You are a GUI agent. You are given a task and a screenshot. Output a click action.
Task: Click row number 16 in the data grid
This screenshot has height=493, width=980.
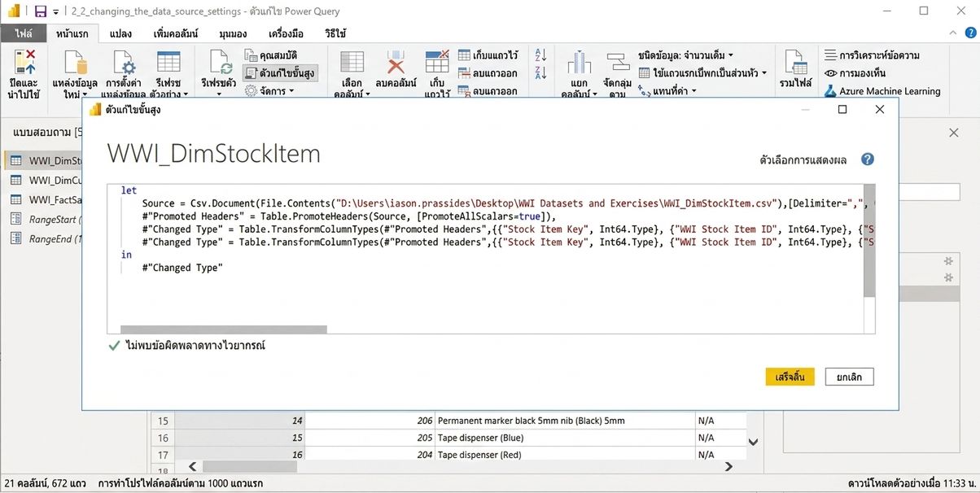click(164, 438)
